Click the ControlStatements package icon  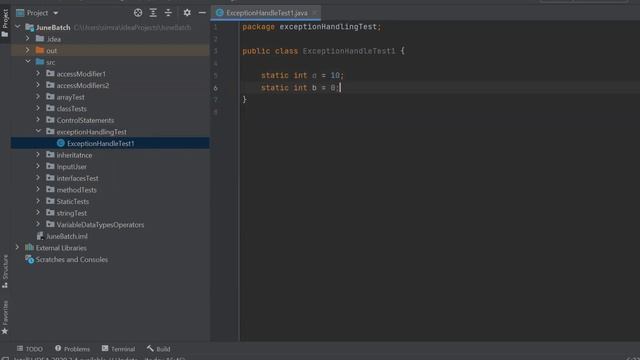point(50,120)
